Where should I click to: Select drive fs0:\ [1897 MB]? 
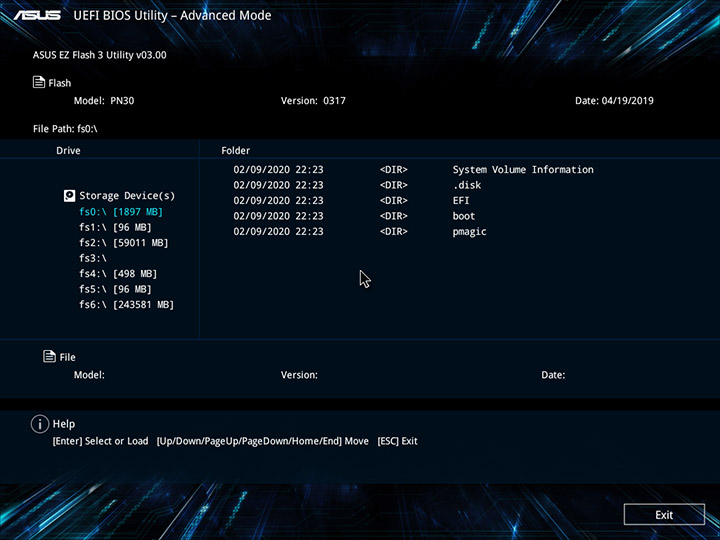tap(121, 212)
